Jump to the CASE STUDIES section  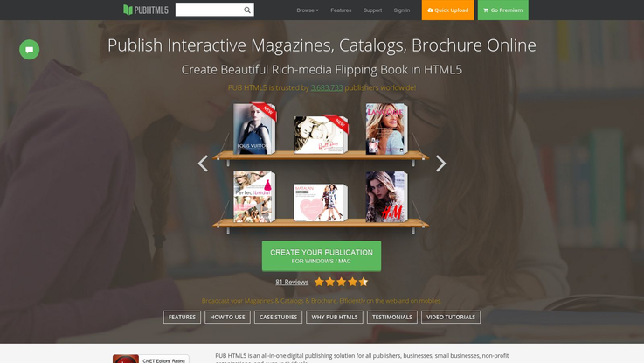coord(278,317)
